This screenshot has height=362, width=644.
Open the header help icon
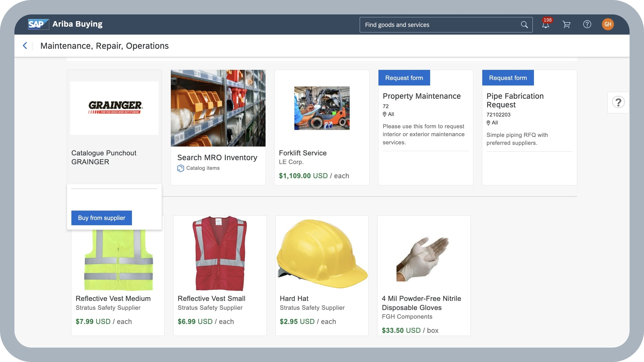[x=587, y=24]
